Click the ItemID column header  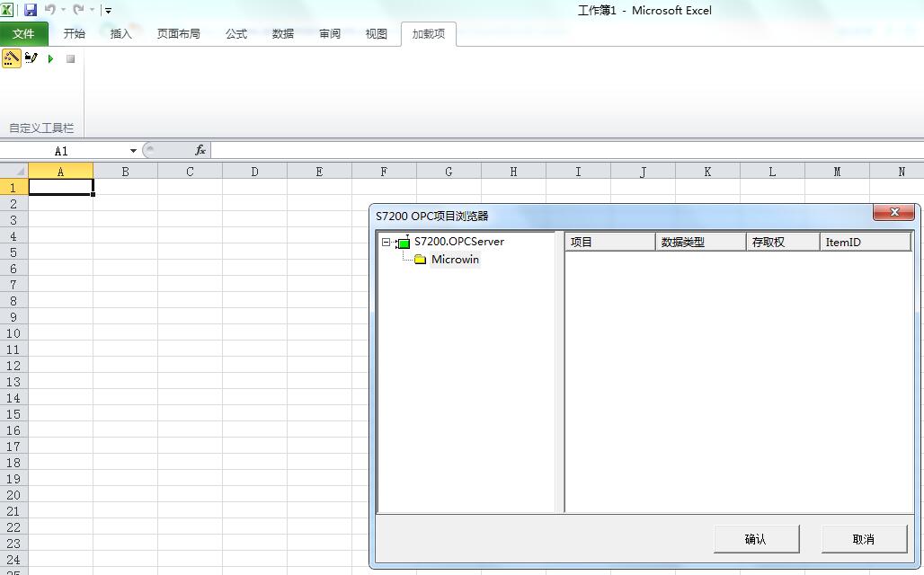point(866,243)
